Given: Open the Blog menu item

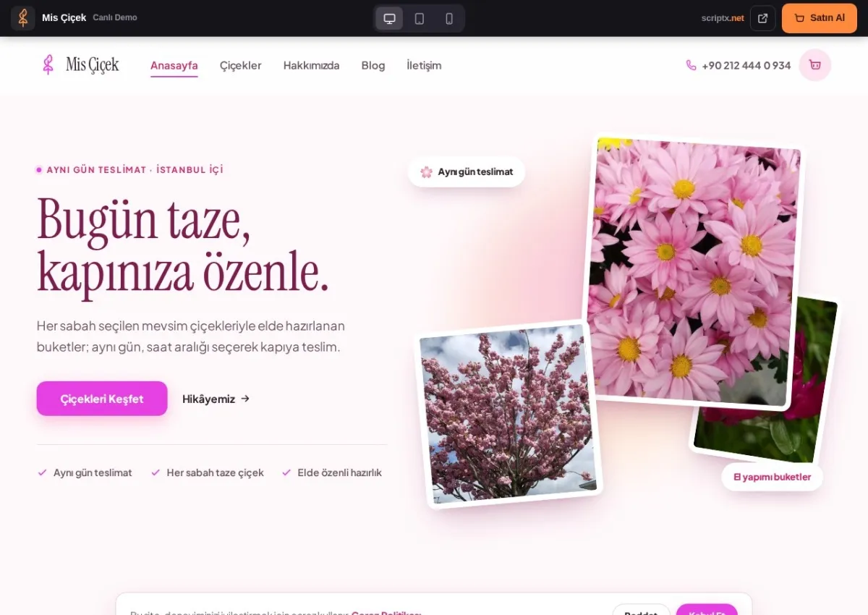Looking at the screenshot, I should tap(373, 66).
